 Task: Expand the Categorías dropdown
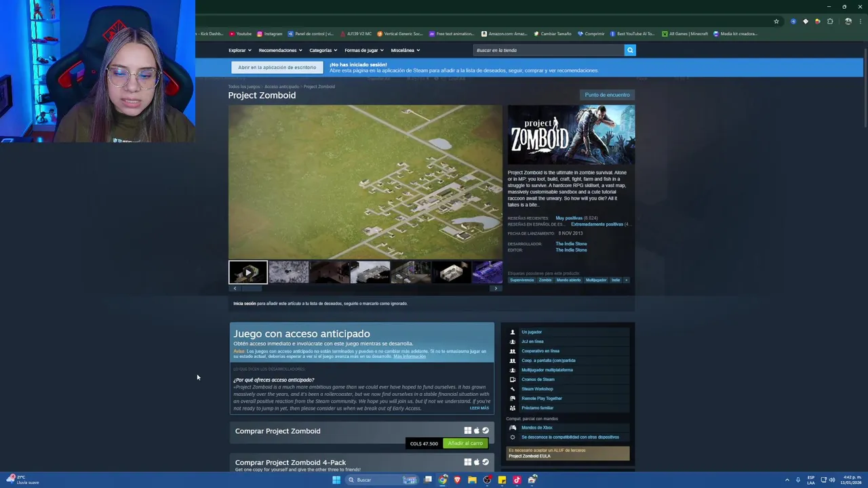click(323, 50)
